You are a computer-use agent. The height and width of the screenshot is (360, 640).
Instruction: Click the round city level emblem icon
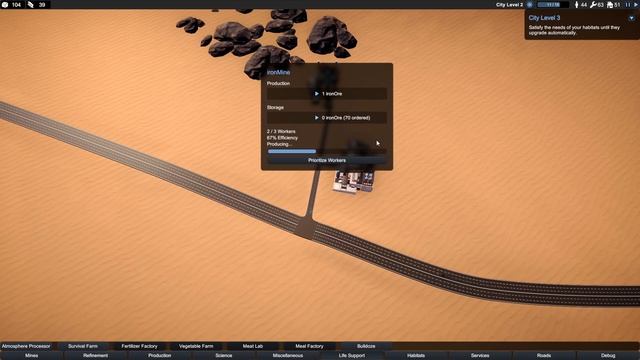[x=530, y=4]
